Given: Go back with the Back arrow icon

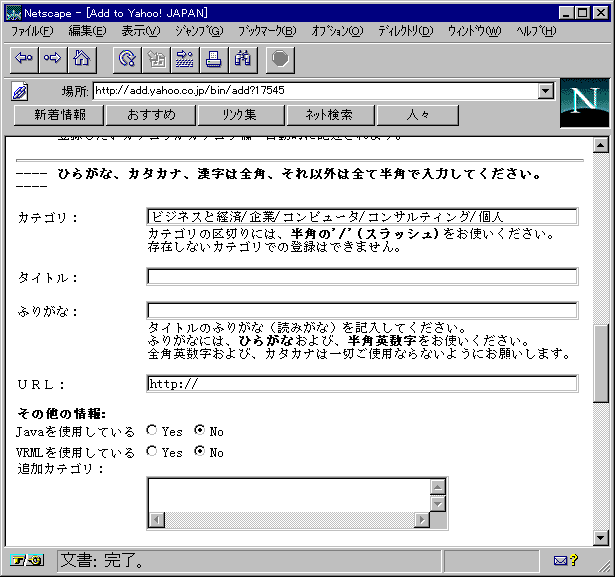Looking at the screenshot, I should (24, 60).
